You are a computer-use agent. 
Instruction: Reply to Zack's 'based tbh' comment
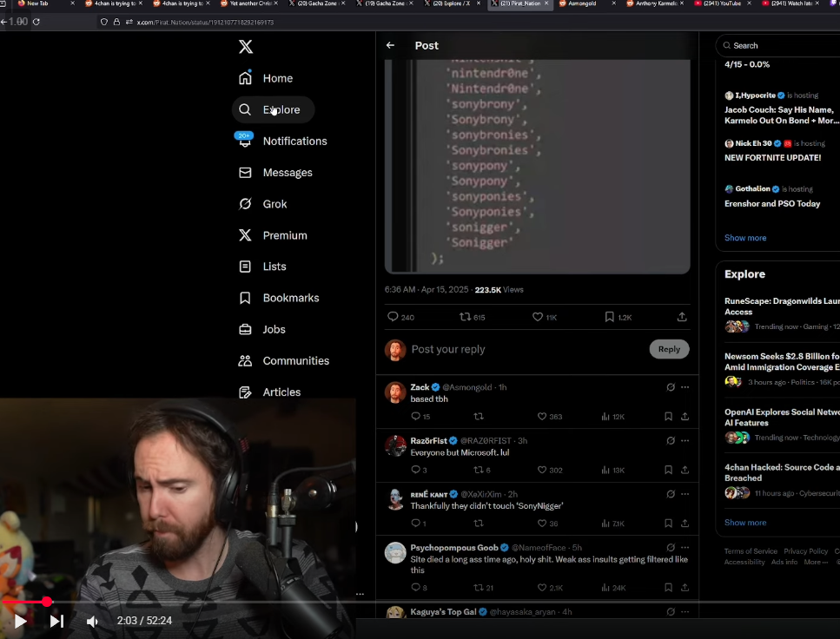420,417
